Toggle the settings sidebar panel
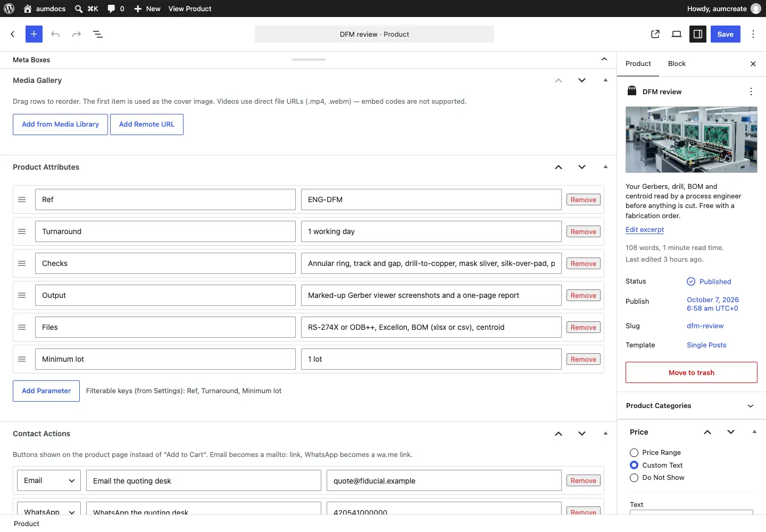The height and width of the screenshot is (532, 766). (x=698, y=34)
